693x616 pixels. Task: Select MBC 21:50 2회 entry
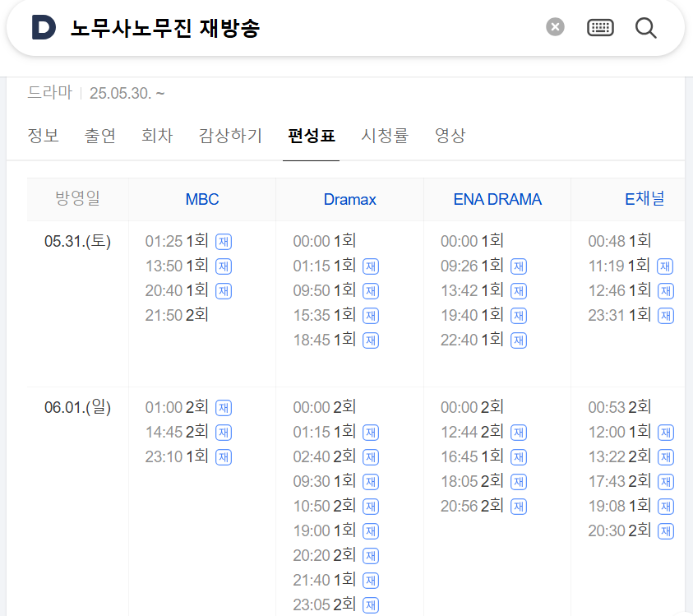[x=177, y=315]
